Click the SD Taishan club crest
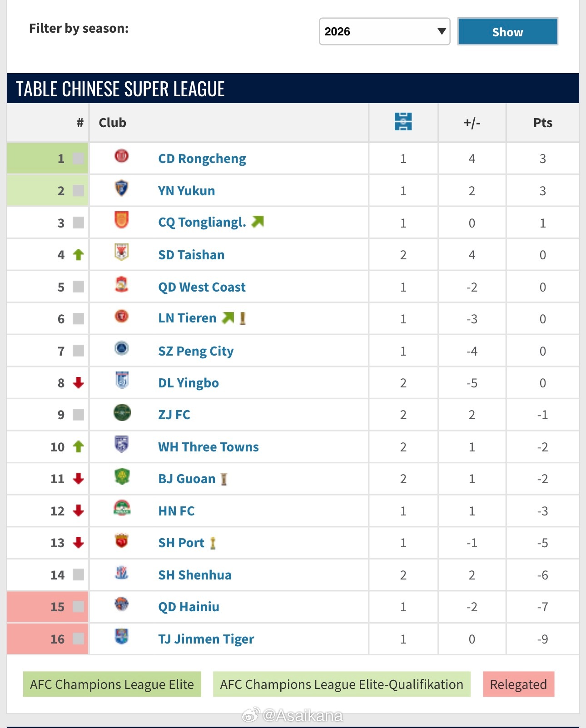This screenshot has width=586, height=728. pos(121,252)
